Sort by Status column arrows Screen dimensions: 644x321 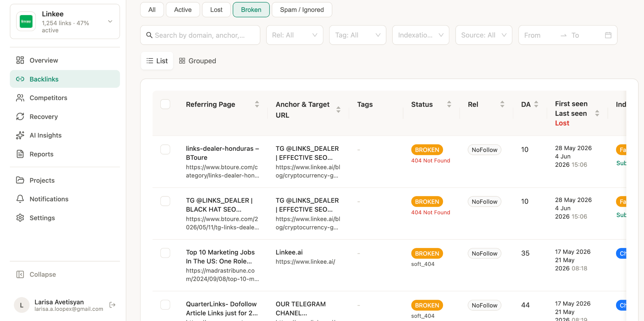pos(449,104)
